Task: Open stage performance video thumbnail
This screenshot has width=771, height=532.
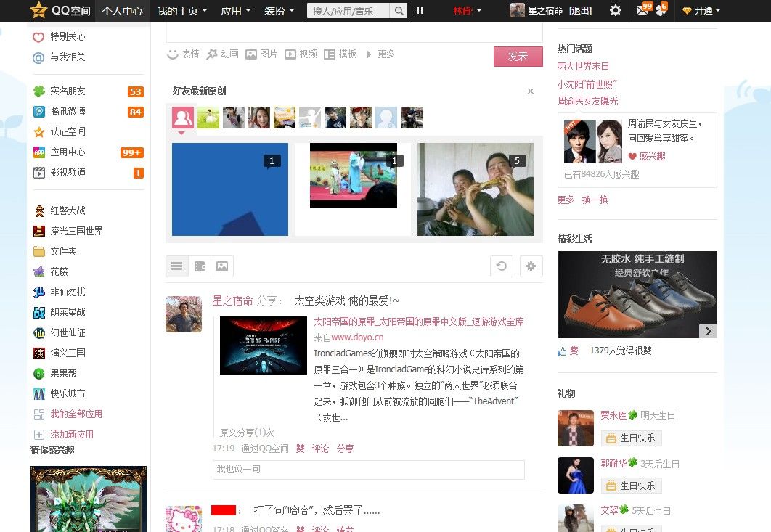Action: [x=354, y=176]
